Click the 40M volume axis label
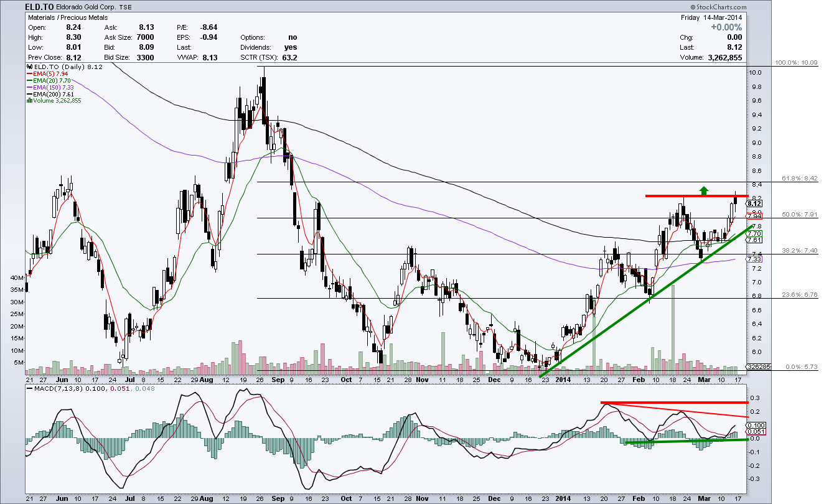 tap(17, 278)
